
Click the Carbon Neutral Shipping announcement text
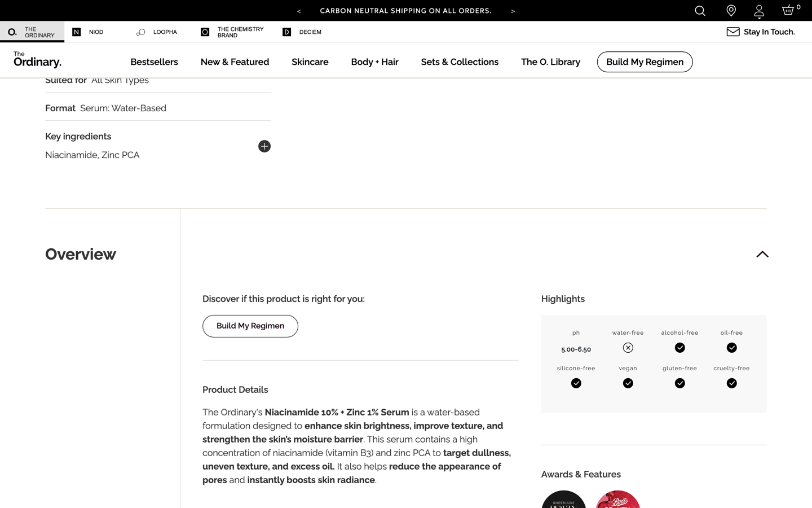[405, 11]
